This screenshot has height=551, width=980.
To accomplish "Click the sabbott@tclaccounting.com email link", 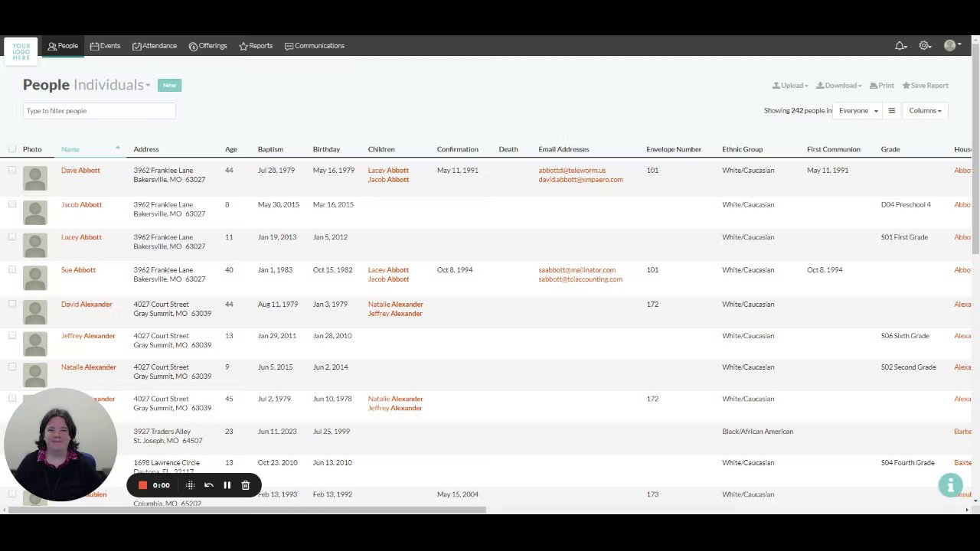I will click(580, 279).
